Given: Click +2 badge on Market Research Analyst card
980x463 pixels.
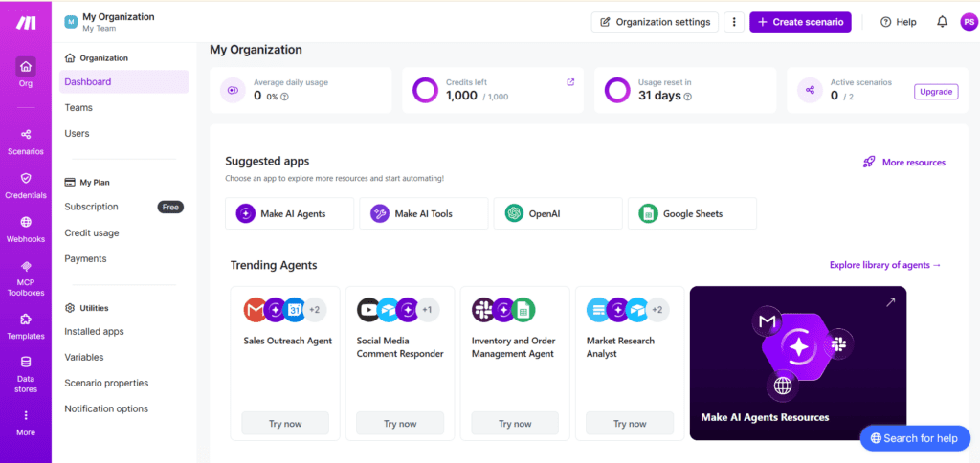Looking at the screenshot, I should [x=657, y=310].
